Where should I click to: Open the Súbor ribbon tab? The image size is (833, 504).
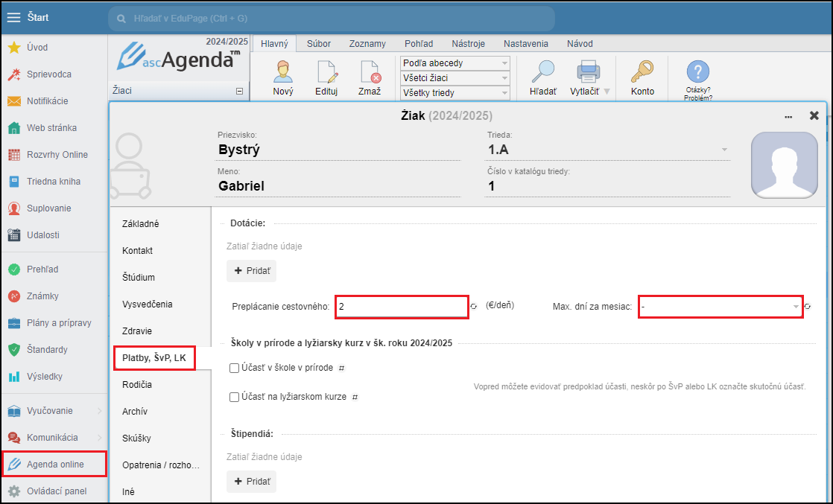pos(319,43)
